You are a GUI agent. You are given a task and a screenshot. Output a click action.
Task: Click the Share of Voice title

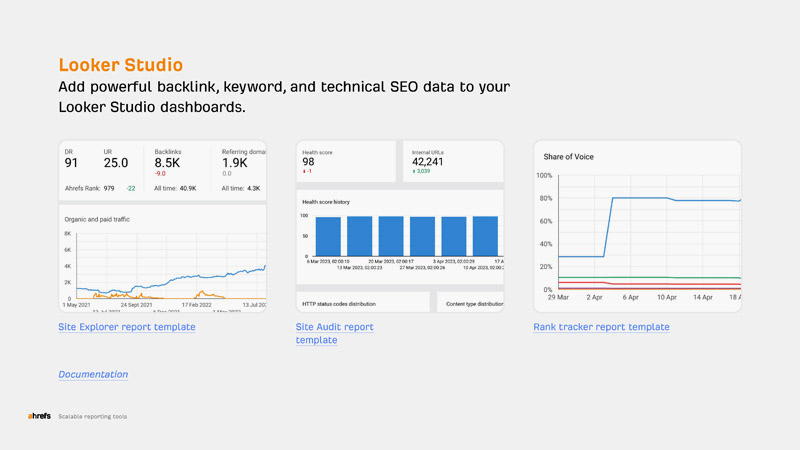point(568,157)
